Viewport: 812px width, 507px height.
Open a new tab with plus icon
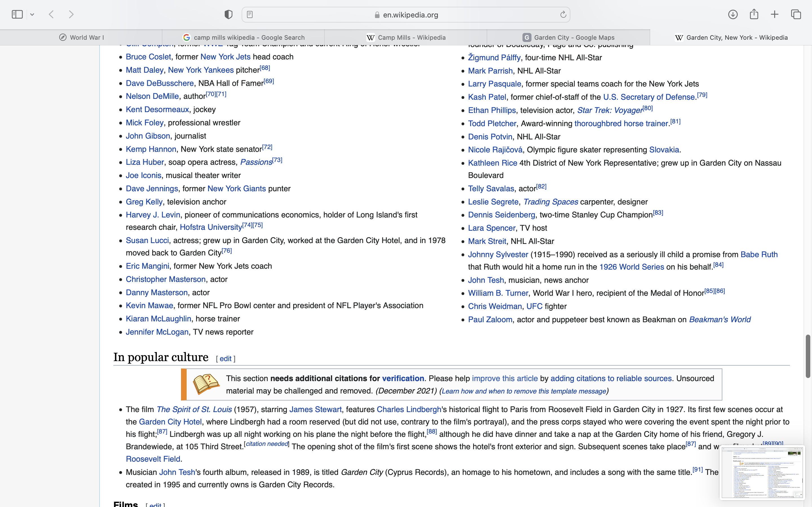pyautogui.click(x=775, y=14)
